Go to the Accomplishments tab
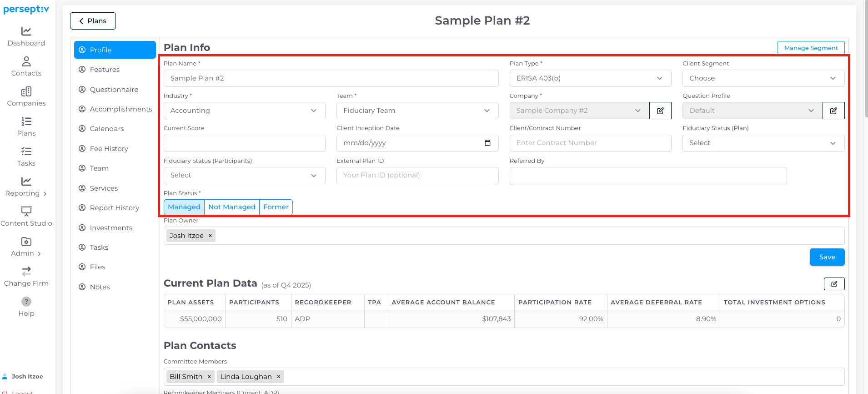 [115, 109]
